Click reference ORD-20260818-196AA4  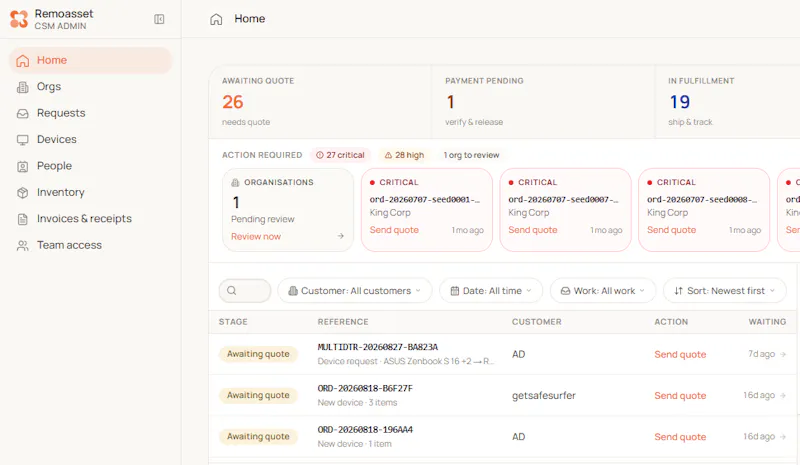click(x=365, y=430)
